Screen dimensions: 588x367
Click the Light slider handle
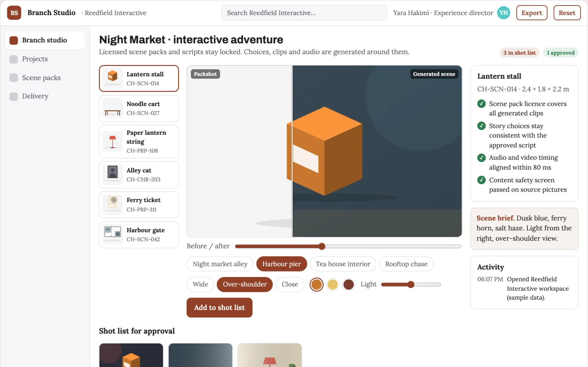coord(411,284)
